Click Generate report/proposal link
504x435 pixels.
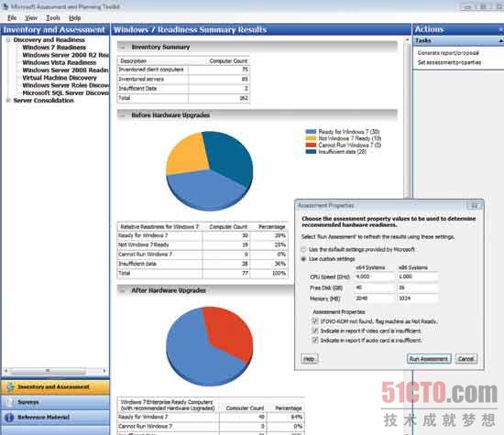pyautogui.click(x=448, y=53)
